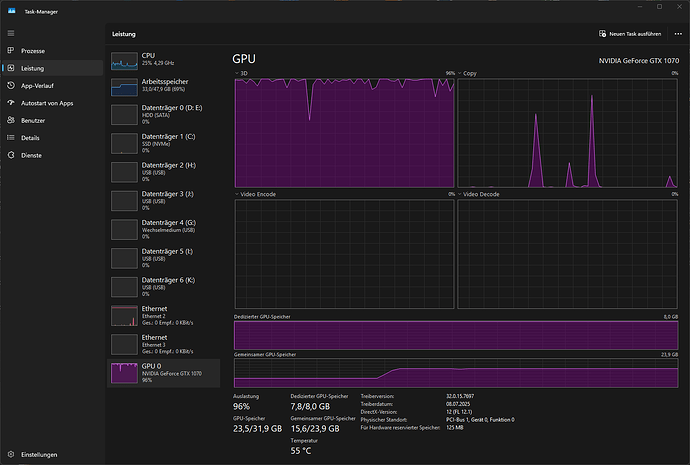The height and width of the screenshot is (465, 690).
Task: Click Neuen Task ausführen button
Action: (x=630, y=34)
